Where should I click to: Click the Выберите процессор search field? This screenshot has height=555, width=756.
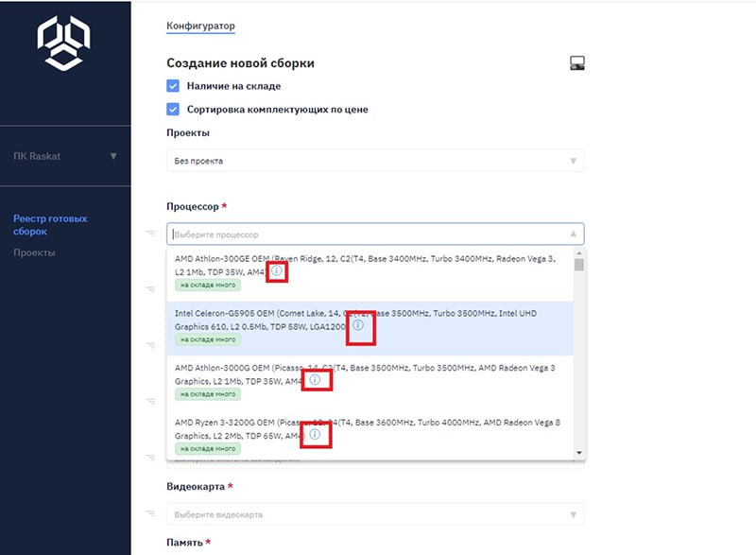(359, 234)
